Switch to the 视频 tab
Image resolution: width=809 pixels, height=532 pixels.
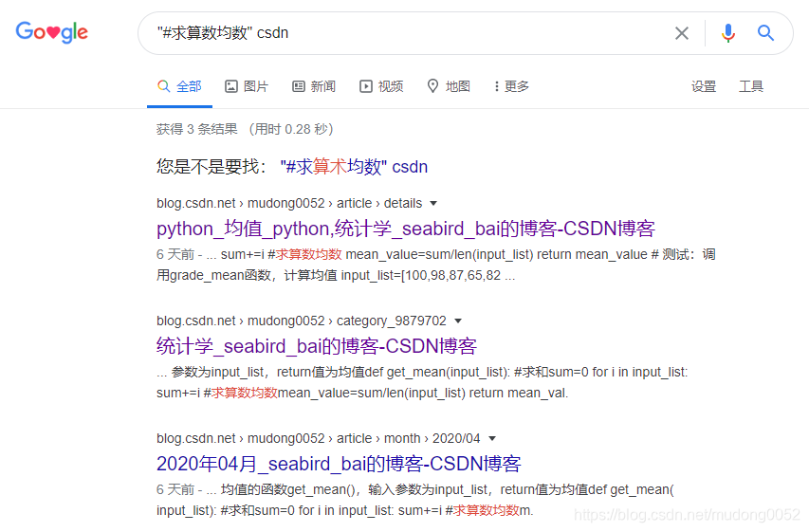click(x=381, y=86)
